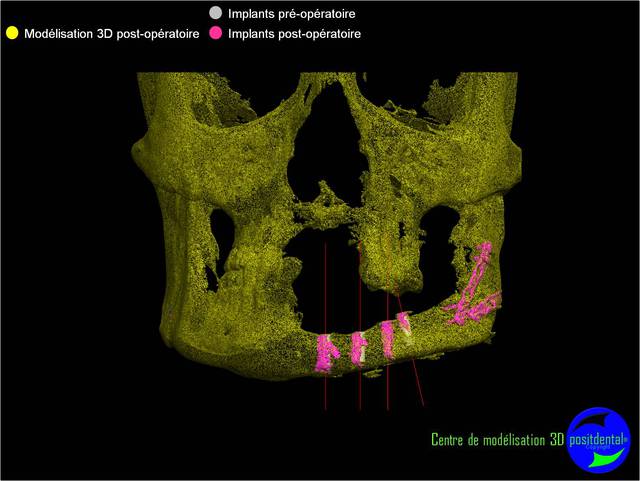This screenshot has height=481, width=640.
Task: Click the yellow legend dot for 3D model
Action: [x=12, y=33]
